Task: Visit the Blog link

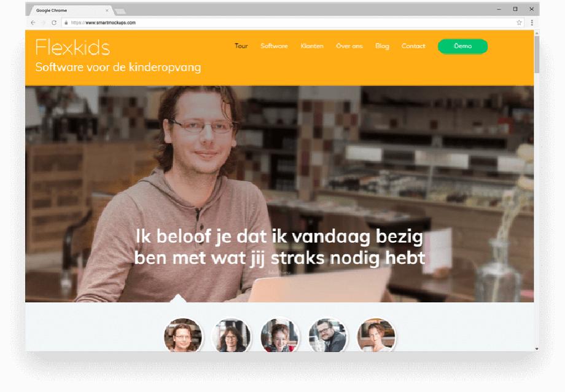Action: coord(383,46)
